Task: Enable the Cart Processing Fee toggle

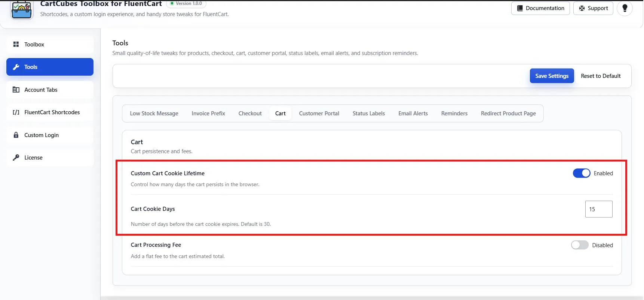Action: point(580,245)
